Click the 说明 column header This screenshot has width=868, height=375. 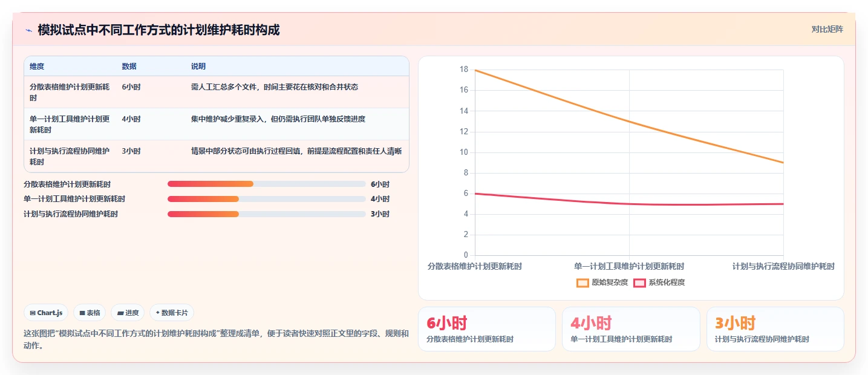[x=198, y=67]
